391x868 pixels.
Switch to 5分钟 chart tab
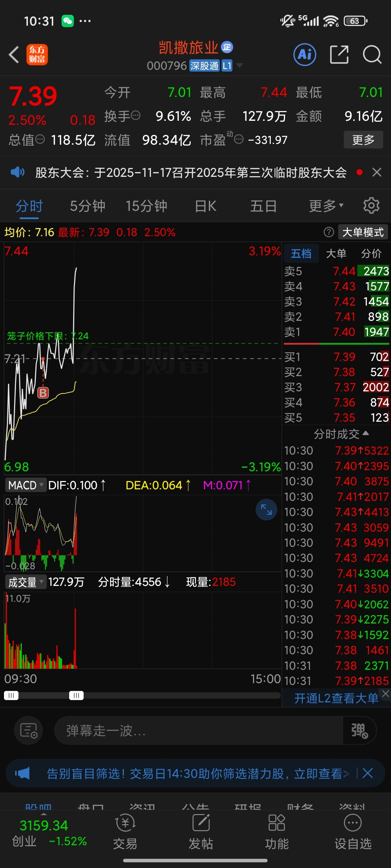pyautogui.click(x=88, y=206)
